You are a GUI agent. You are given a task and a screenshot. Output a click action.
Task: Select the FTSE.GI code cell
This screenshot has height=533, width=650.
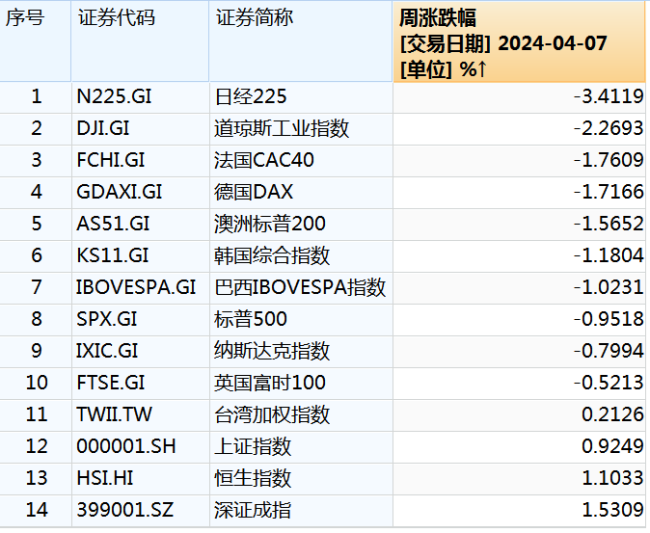point(110,383)
